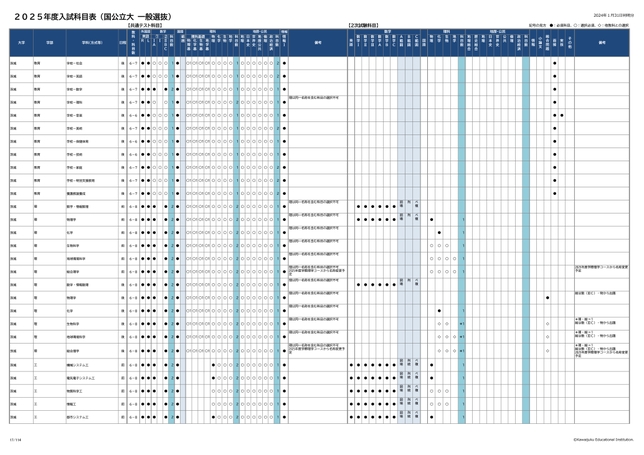644x455 pixels.
Task: Select the 電気電子システム工 department cell
Action: 84,378
